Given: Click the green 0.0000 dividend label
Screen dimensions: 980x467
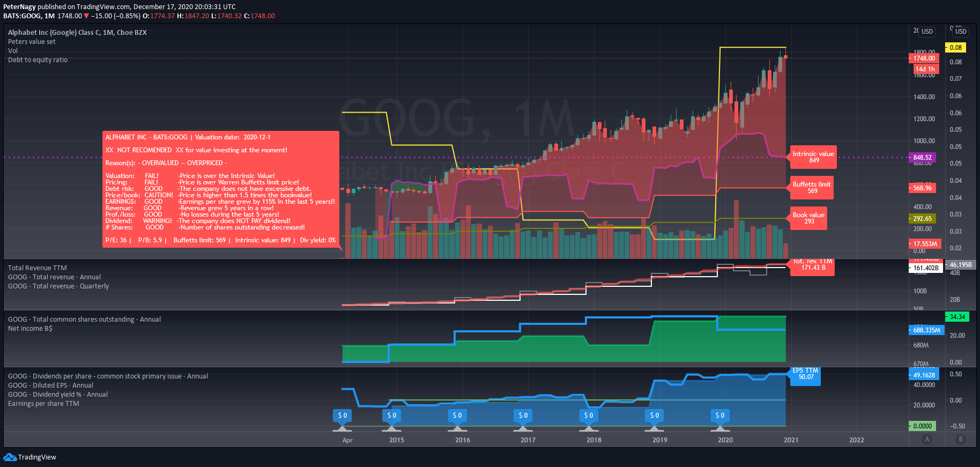Looking at the screenshot, I should (x=922, y=426).
